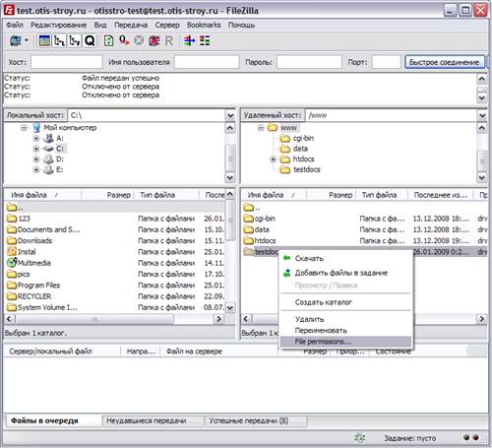The height and width of the screenshot is (448, 492).
Task: Expand the C: drive tree node
Action: 36,149
